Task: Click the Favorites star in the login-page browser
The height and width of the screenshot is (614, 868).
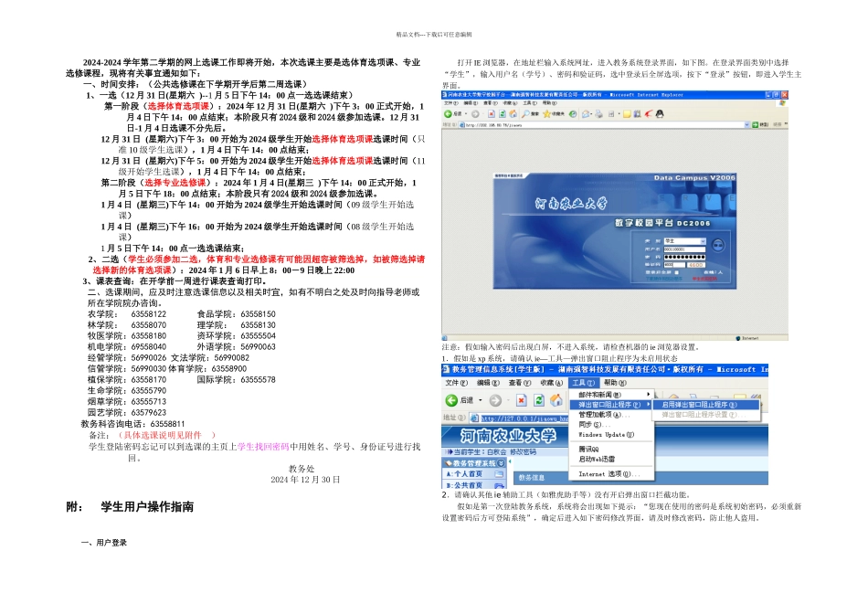Action: (547, 114)
